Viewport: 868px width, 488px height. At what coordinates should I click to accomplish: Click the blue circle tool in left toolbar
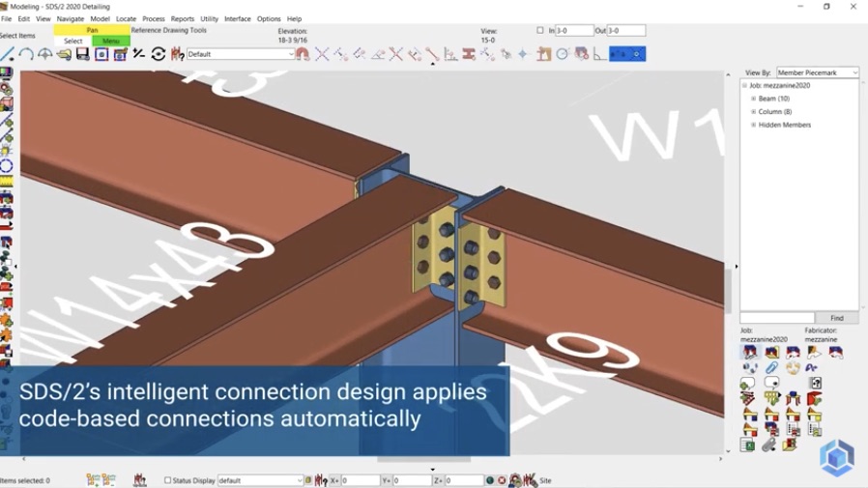[x=6, y=165]
